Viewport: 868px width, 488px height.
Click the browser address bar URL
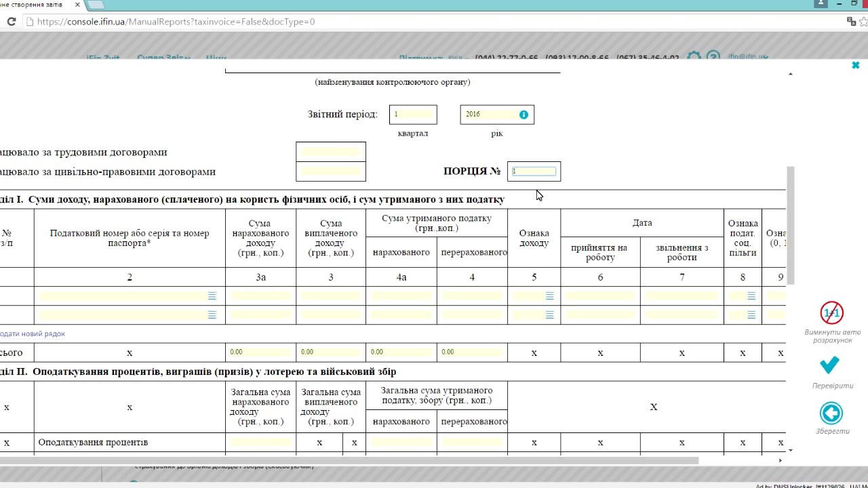[x=176, y=22]
